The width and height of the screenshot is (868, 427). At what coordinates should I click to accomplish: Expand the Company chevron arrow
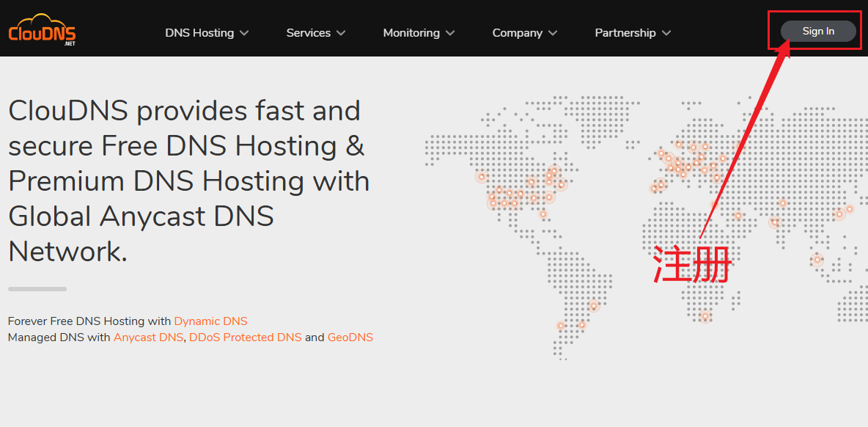(x=553, y=33)
